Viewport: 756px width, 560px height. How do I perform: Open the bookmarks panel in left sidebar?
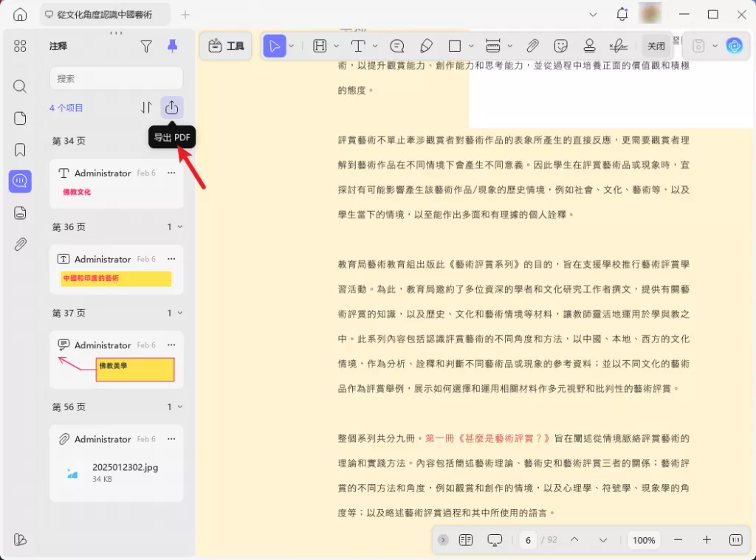(20, 150)
